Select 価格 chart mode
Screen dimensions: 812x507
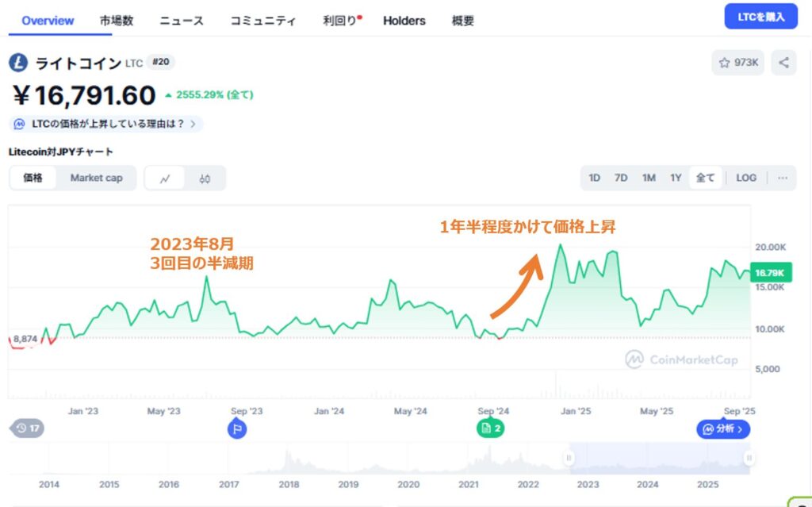33,178
